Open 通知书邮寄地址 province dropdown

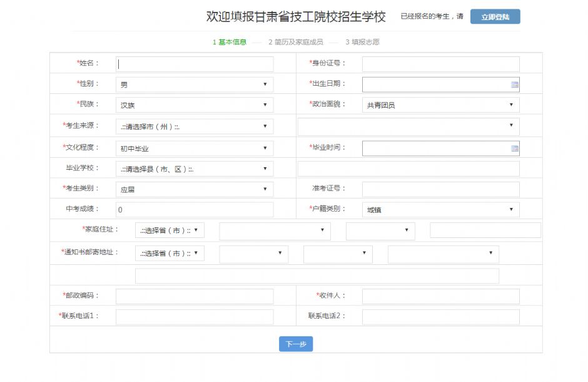170,254
